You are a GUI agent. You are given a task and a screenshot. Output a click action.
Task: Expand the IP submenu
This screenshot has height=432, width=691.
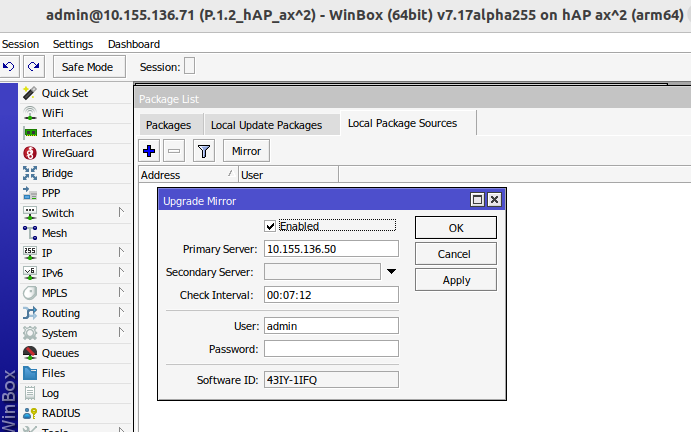[x=120, y=253]
